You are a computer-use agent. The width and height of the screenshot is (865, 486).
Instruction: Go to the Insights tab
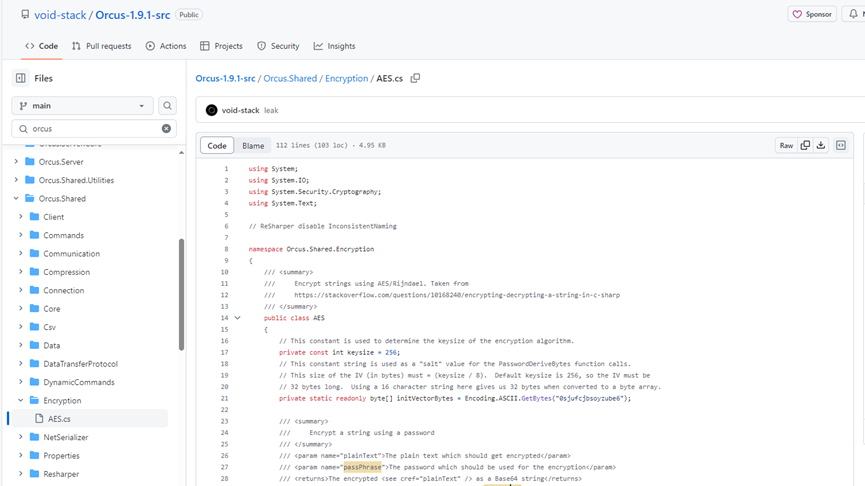(334, 46)
